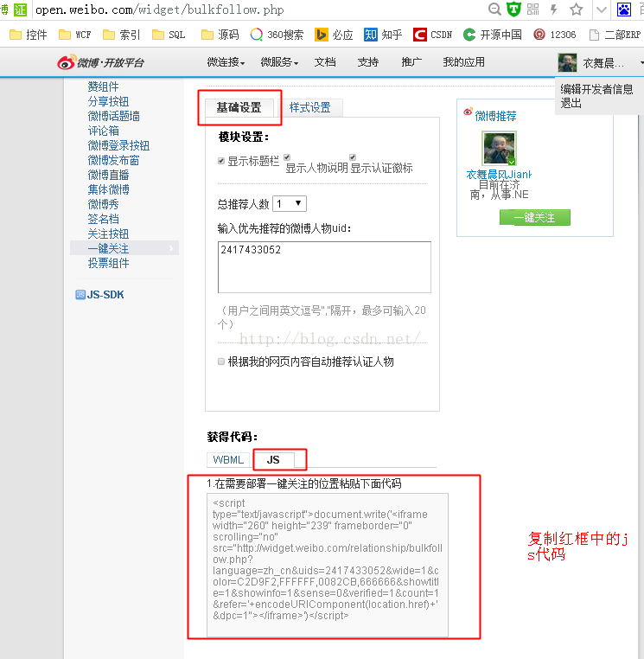Open the CSDN bookmark

433,35
